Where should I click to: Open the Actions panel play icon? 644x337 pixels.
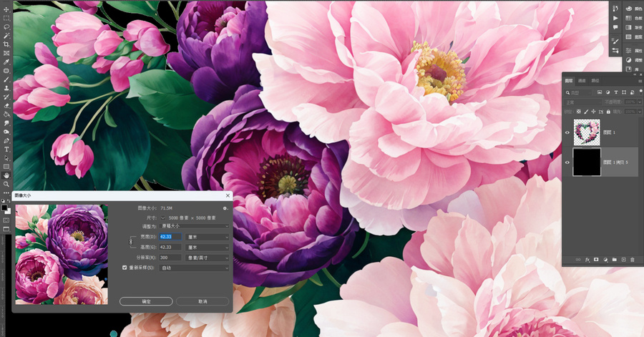[x=615, y=18]
